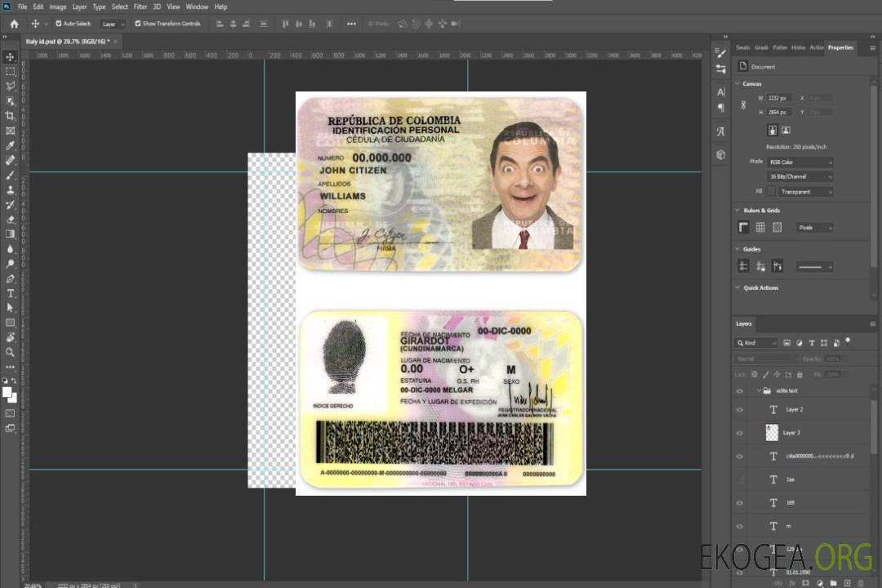Hide the 'm' text layer
Image resolution: width=882 pixels, height=588 pixels.
[740, 527]
